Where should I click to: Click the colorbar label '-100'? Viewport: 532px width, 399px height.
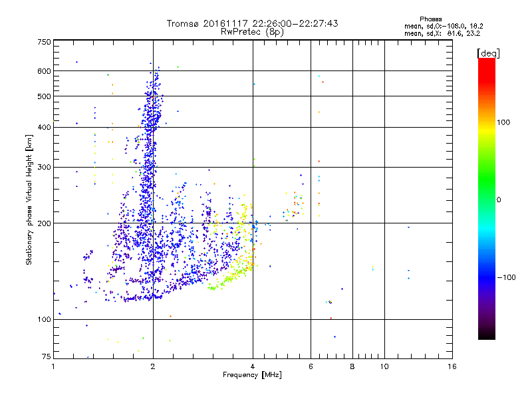point(506,277)
